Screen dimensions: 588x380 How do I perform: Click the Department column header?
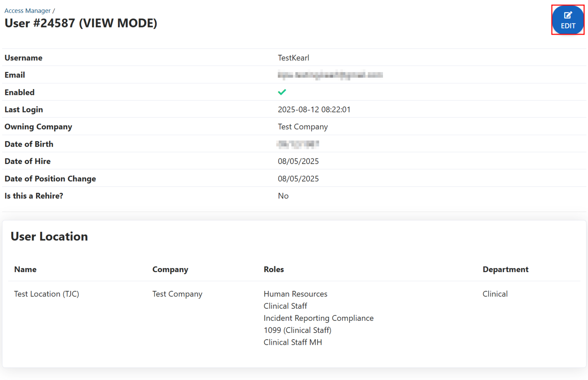pyautogui.click(x=505, y=269)
